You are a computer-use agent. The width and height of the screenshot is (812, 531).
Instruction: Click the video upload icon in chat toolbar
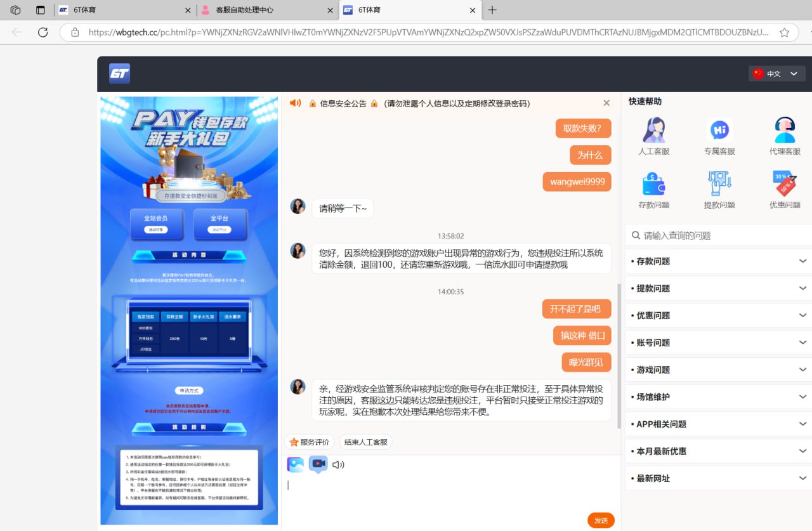(318, 464)
